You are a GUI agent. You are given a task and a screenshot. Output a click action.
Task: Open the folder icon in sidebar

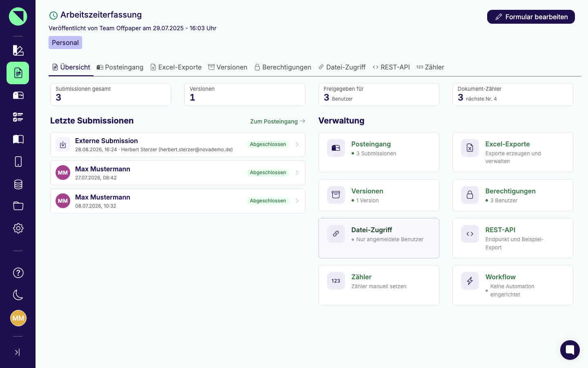[x=18, y=206]
